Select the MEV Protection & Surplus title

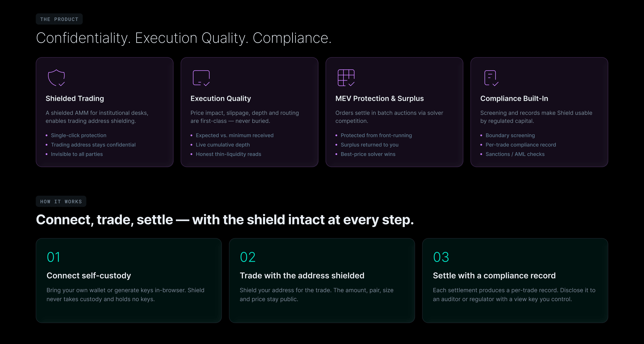[x=380, y=98]
